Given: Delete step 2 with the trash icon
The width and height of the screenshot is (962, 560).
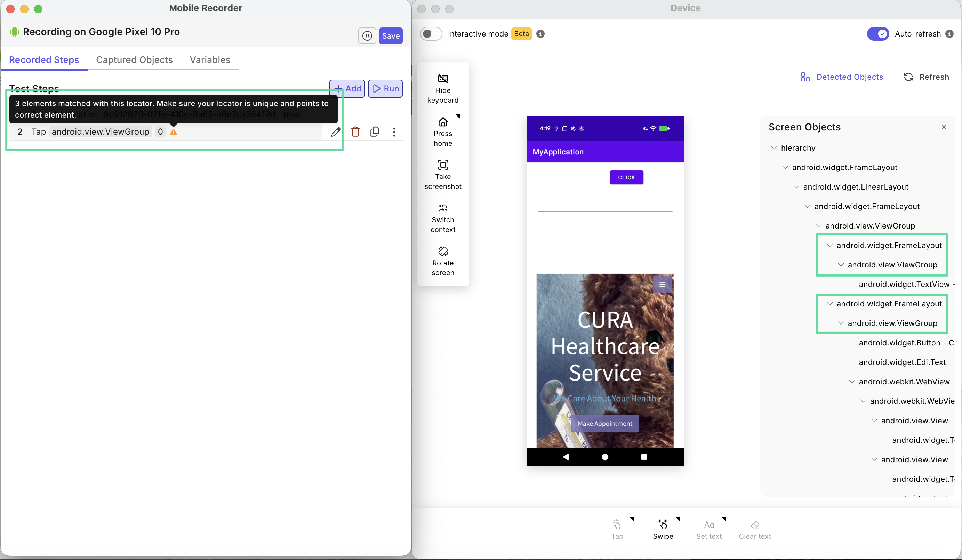Looking at the screenshot, I should tap(355, 132).
